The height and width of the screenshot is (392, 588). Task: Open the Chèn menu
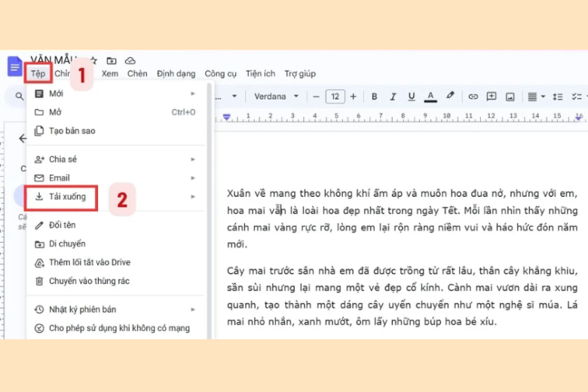click(137, 74)
